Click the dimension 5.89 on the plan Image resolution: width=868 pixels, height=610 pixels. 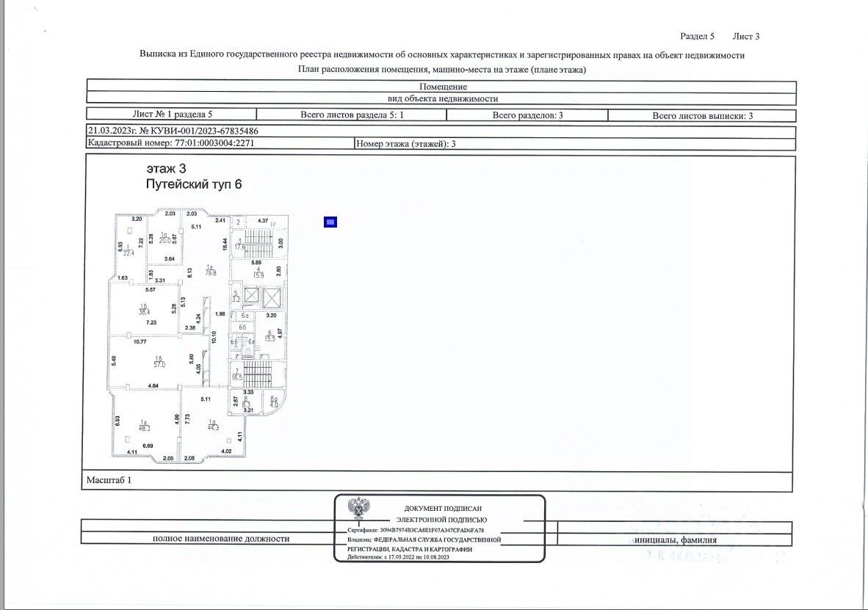coord(256,262)
